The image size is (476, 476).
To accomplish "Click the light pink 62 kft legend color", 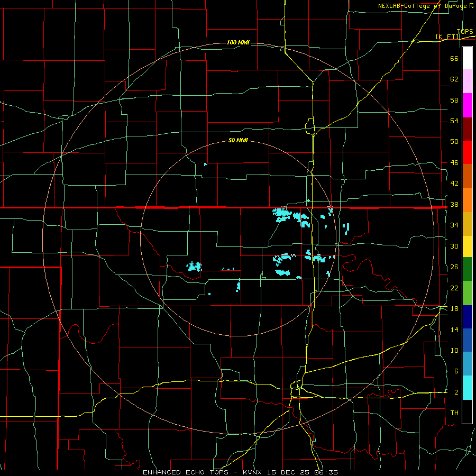I will (x=467, y=81).
